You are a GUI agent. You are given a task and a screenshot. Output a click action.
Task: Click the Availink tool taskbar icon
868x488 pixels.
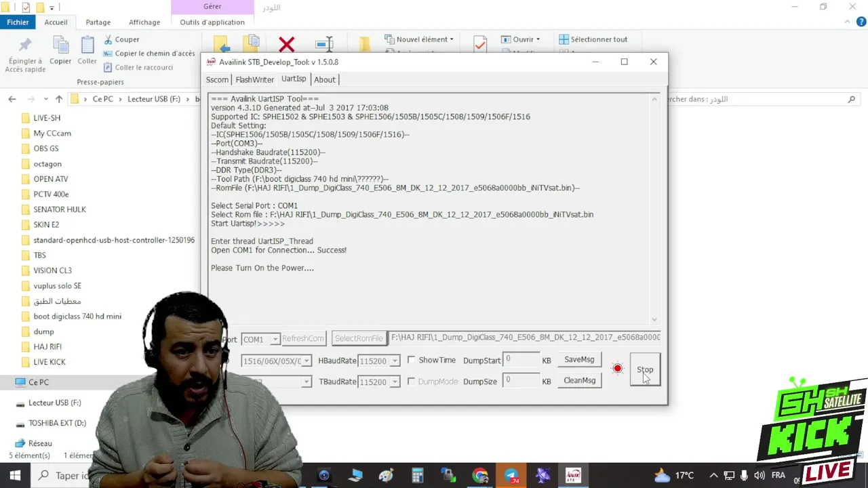click(573, 476)
